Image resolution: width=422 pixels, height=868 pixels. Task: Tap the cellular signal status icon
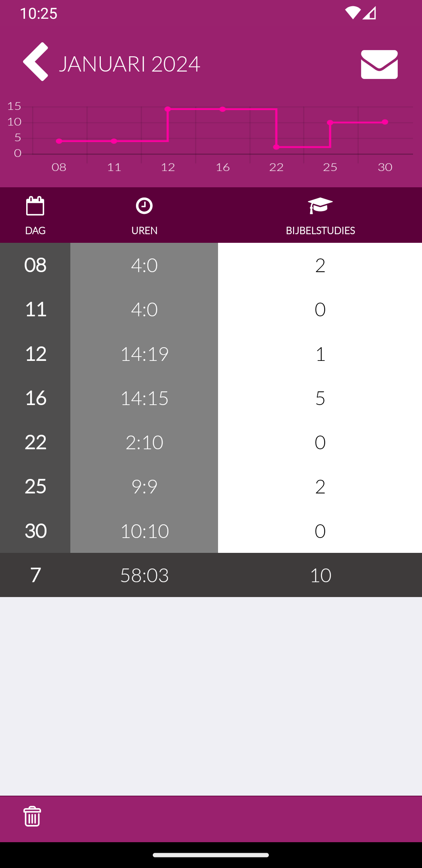tap(370, 13)
